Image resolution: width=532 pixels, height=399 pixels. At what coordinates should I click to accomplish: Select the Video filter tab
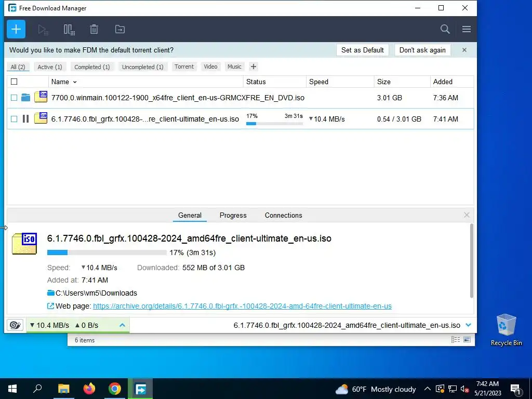(210, 66)
